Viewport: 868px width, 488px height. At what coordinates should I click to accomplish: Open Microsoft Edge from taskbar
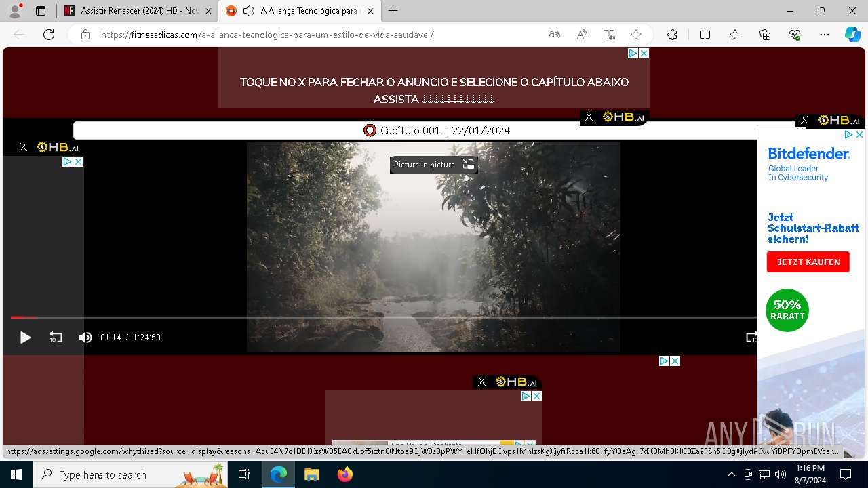[x=279, y=474]
